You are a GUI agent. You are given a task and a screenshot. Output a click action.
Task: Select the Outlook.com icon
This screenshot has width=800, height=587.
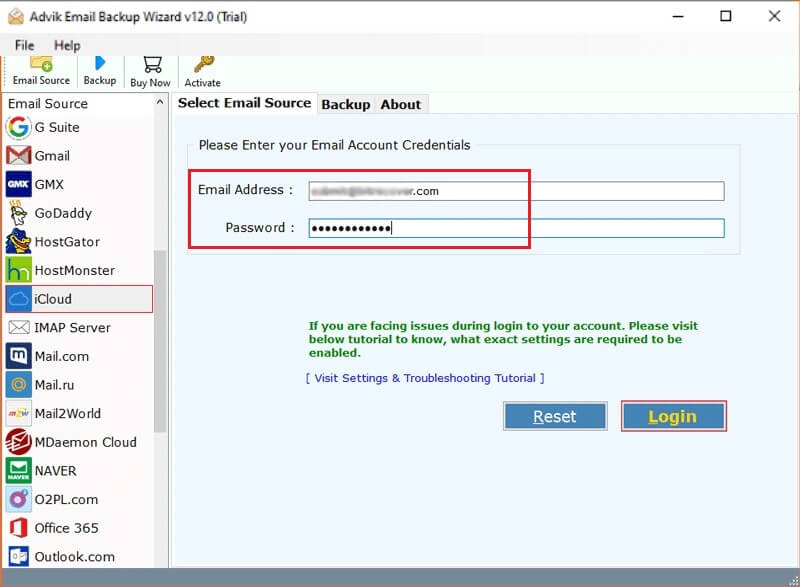point(18,556)
